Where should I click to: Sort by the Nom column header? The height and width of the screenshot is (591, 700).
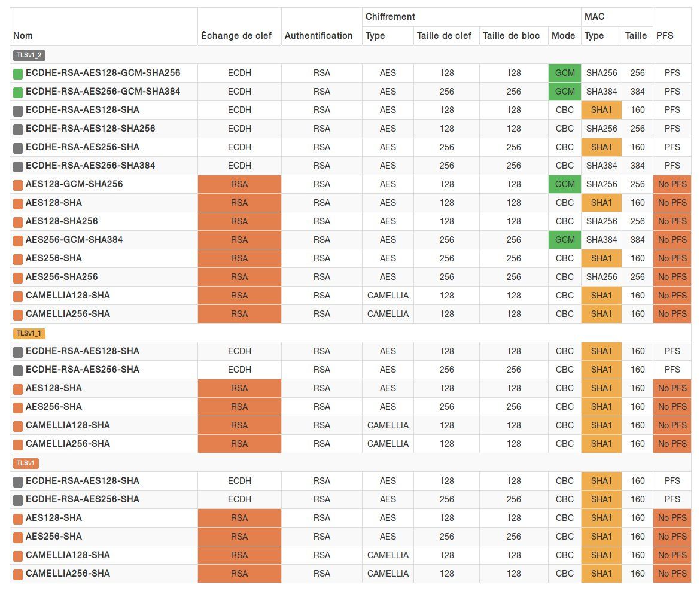23,36
